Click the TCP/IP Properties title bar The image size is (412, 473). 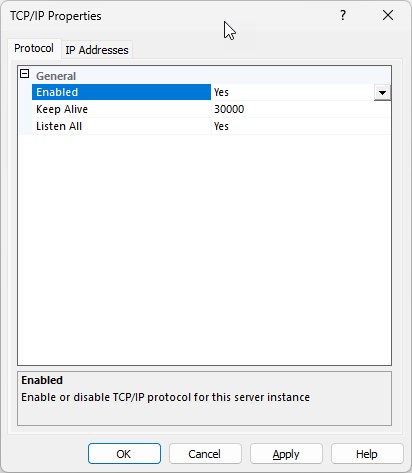coord(167,16)
